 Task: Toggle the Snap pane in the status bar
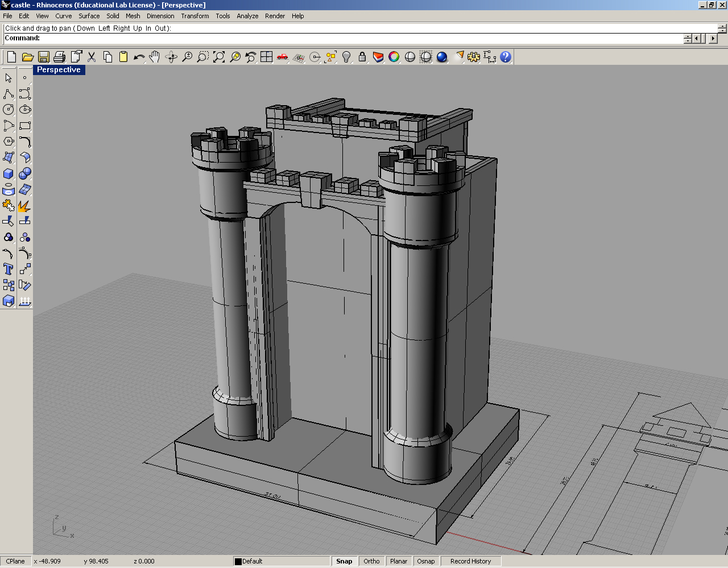pyautogui.click(x=344, y=561)
